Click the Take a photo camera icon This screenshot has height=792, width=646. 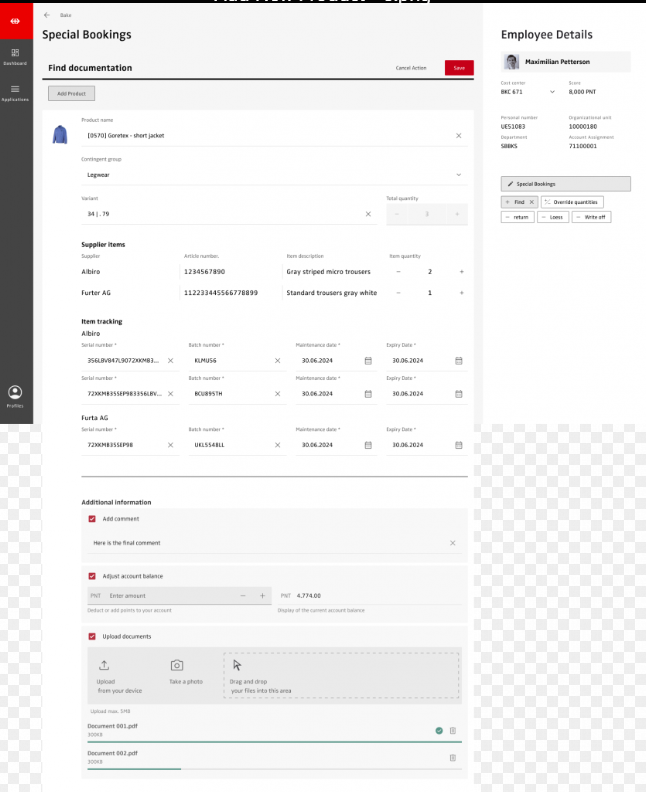click(x=176, y=665)
